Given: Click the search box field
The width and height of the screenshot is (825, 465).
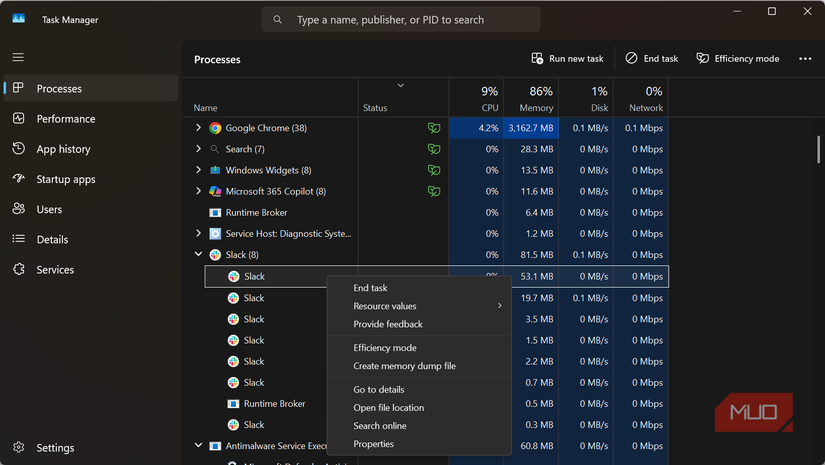Looking at the screenshot, I should (401, 19).
